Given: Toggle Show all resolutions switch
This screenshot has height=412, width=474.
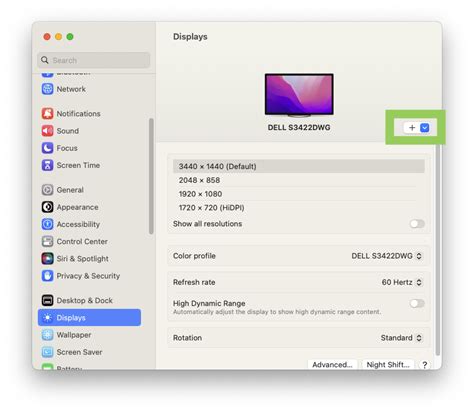Looking at the screenshot, I should pyautogui.click(x=417, y=224).
